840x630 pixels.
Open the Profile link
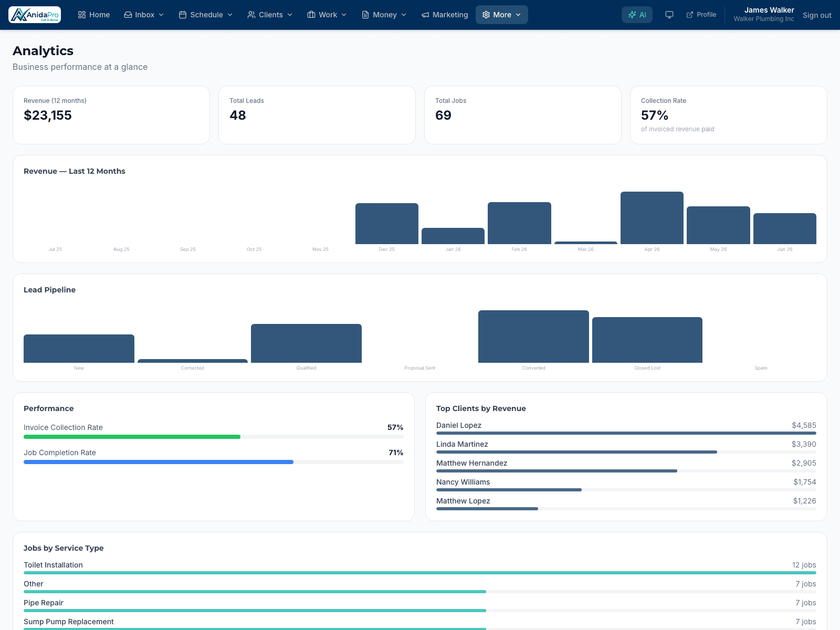click(x=701, y=15)
